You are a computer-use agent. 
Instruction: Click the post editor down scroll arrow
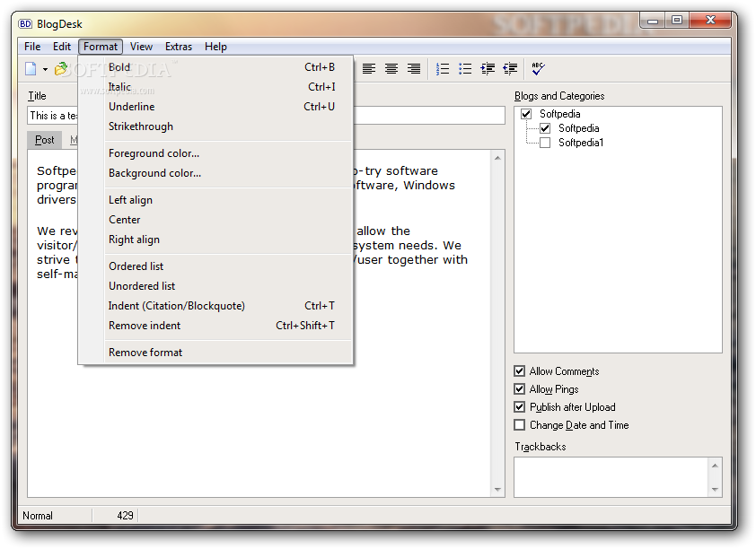tap(497, 490)
